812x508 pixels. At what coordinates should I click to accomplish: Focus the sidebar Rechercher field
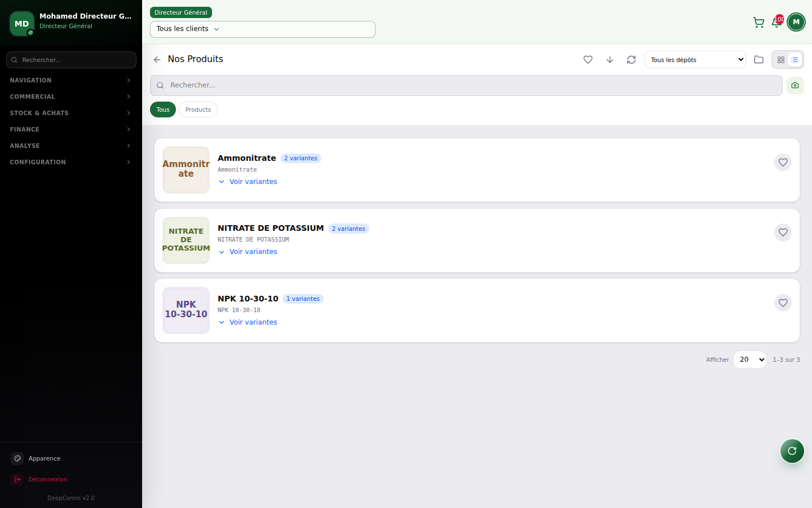[71, 60]
